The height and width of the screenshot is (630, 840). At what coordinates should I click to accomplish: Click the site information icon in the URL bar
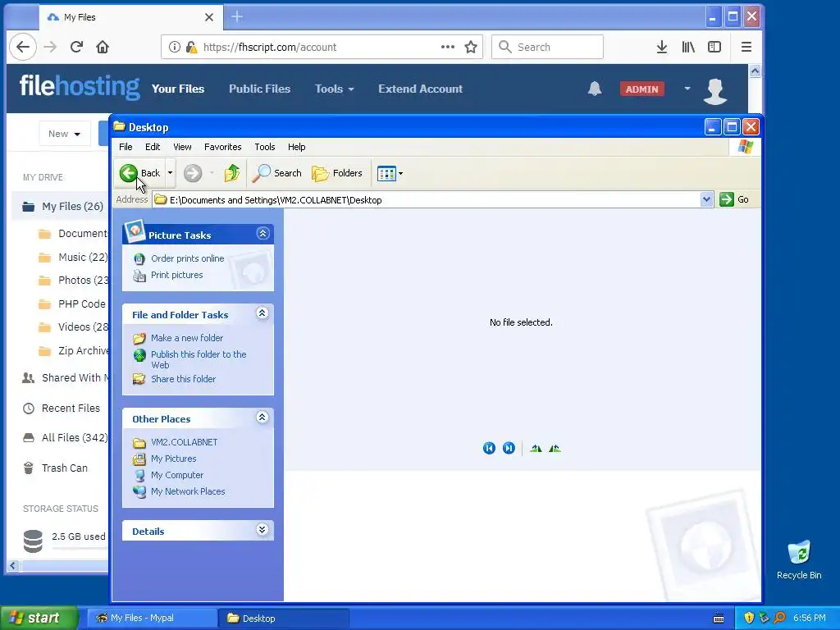click(175, 47)
